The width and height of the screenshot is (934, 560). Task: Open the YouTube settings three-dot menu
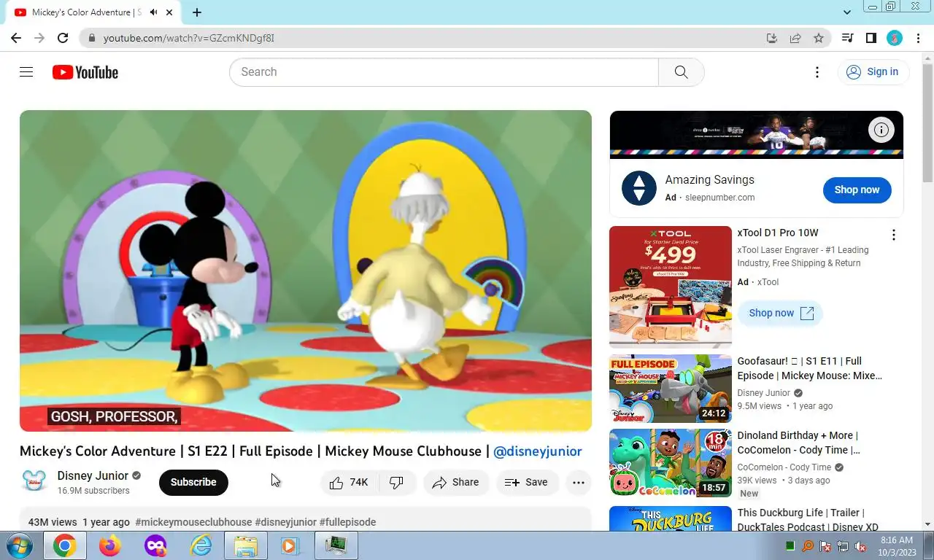click(x=817, y=72)
